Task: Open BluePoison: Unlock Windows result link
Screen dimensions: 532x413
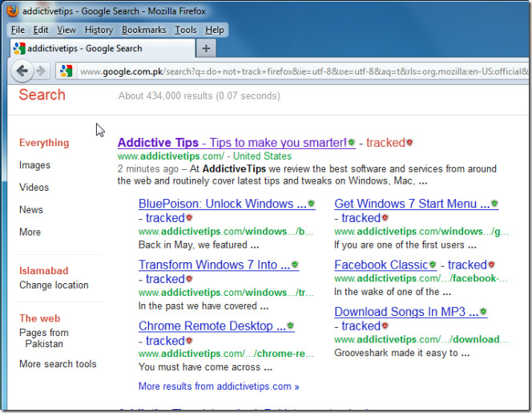Action: [223, 204]
